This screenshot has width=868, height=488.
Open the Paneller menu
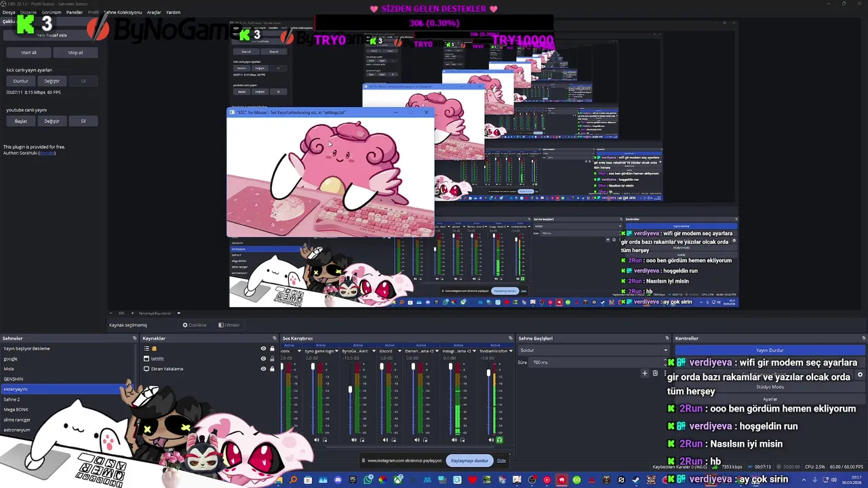pyautogui.click(x=74, y=12)
